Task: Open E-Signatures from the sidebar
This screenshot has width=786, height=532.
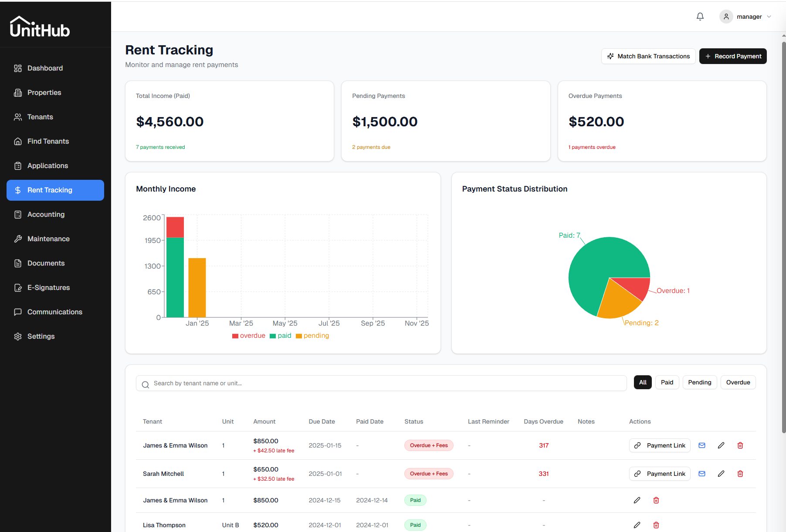Action: coord(48,288)
